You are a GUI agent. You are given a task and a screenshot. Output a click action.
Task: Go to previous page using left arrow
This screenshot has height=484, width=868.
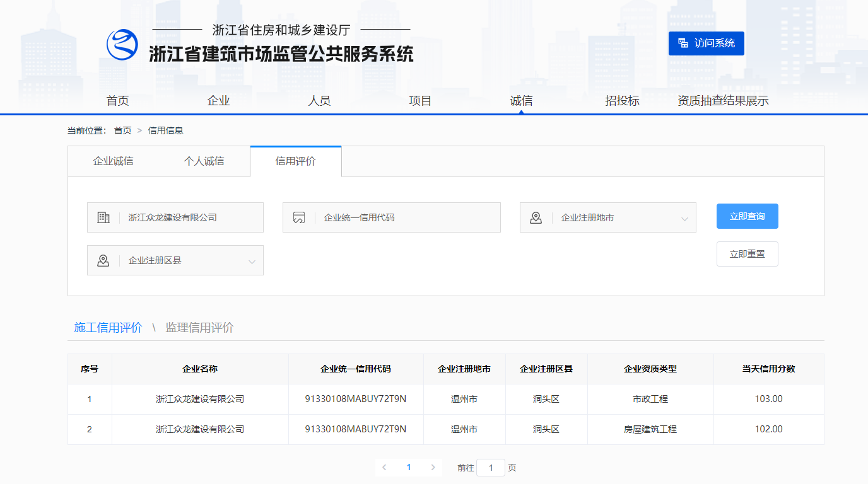coord(384,467)
